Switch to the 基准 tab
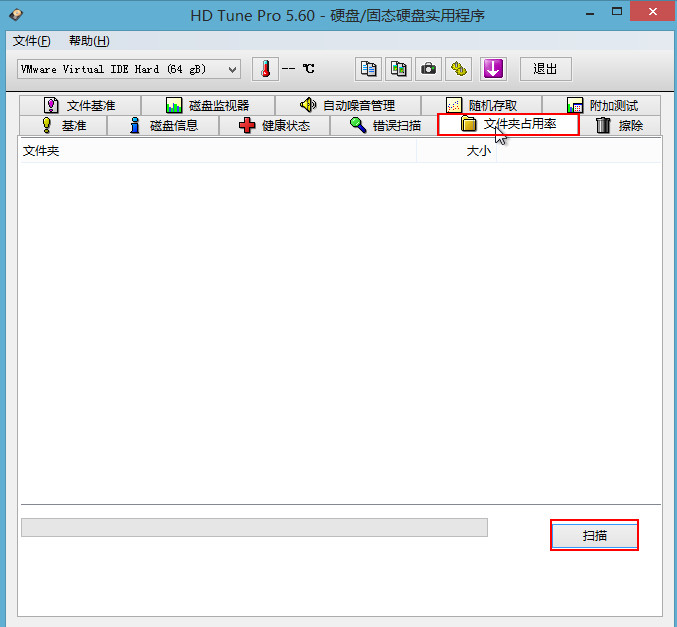This screenshot has width=677, height=627. coord(63,126)
